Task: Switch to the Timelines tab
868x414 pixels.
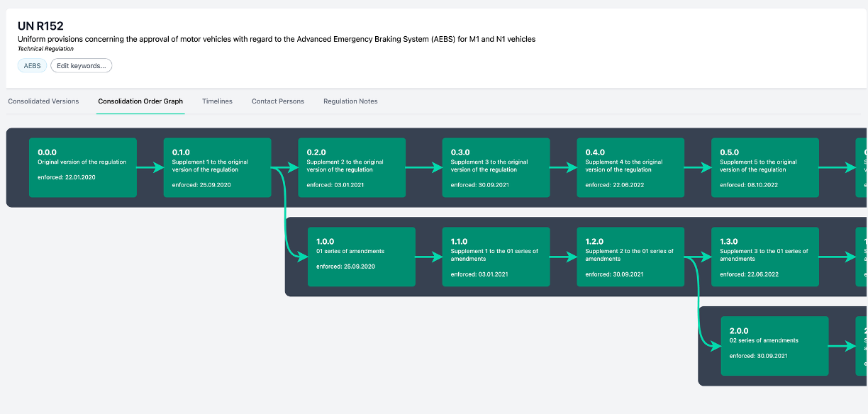Action: point(217,101)
